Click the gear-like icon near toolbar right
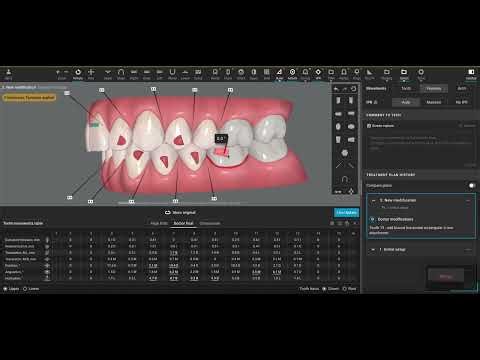Image resolution: width=480 pixels, height=360 pixels. coord(421,74)
